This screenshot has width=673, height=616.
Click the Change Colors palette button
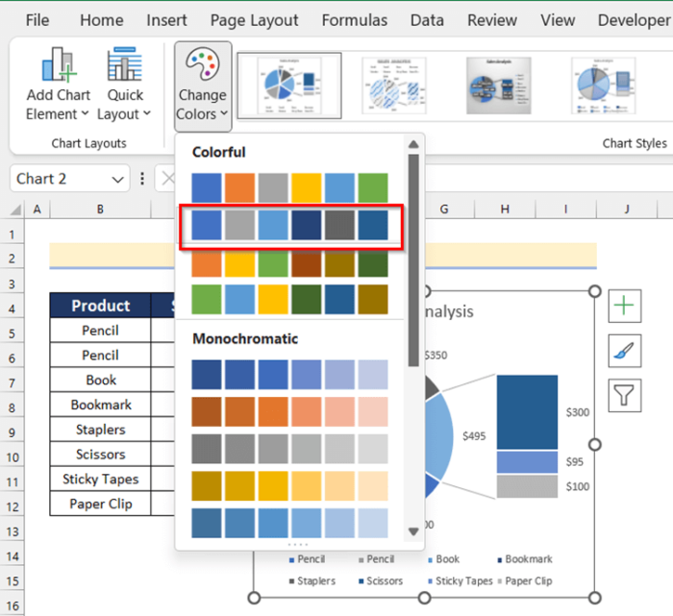203,86
